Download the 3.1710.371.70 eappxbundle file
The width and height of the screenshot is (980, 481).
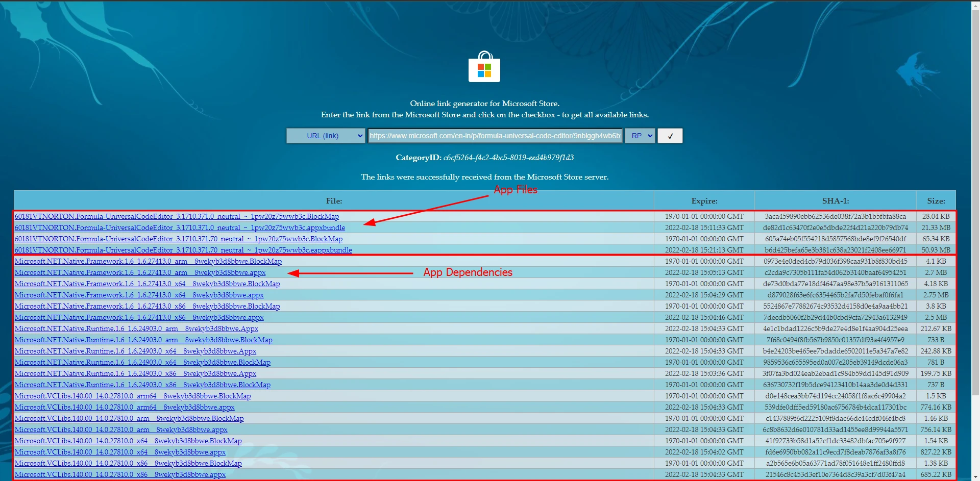click(x=183, y=250)
